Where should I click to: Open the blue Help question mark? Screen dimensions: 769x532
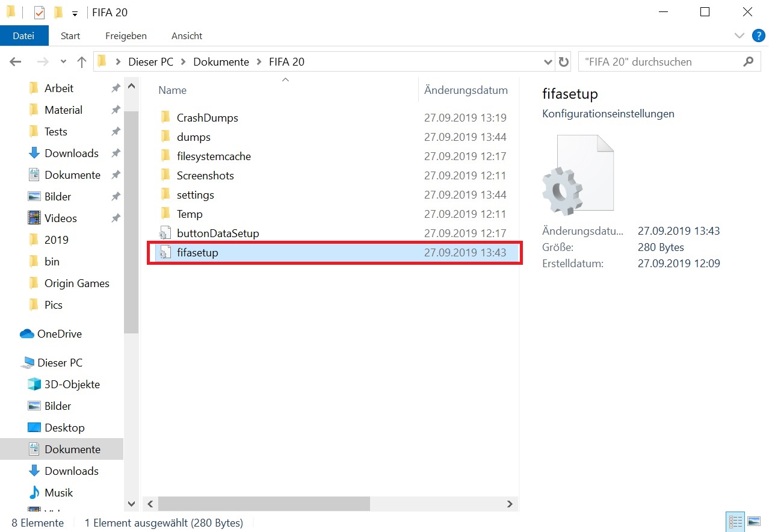758,36
